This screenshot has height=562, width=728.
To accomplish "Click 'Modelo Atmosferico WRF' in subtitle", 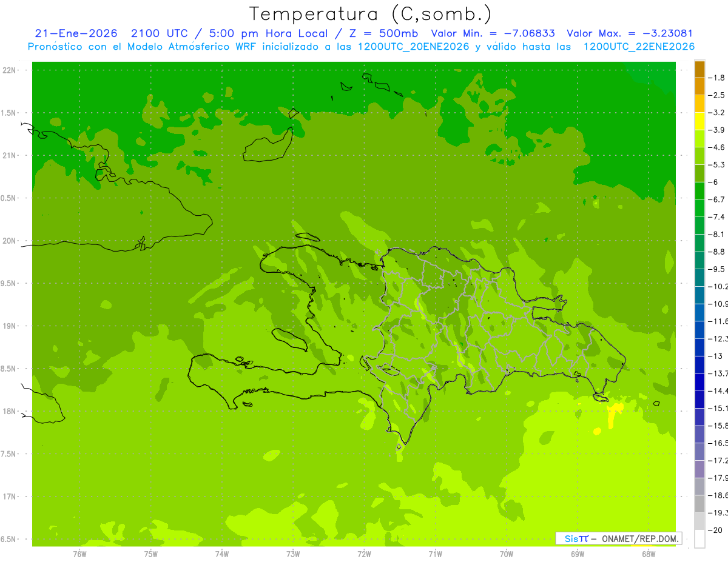I will [x=178, y=47].
